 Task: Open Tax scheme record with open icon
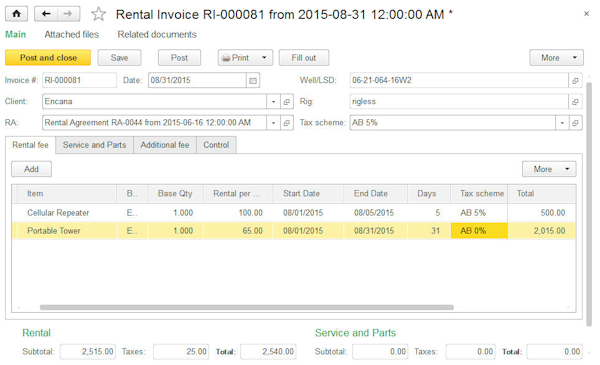coord(575,123)
